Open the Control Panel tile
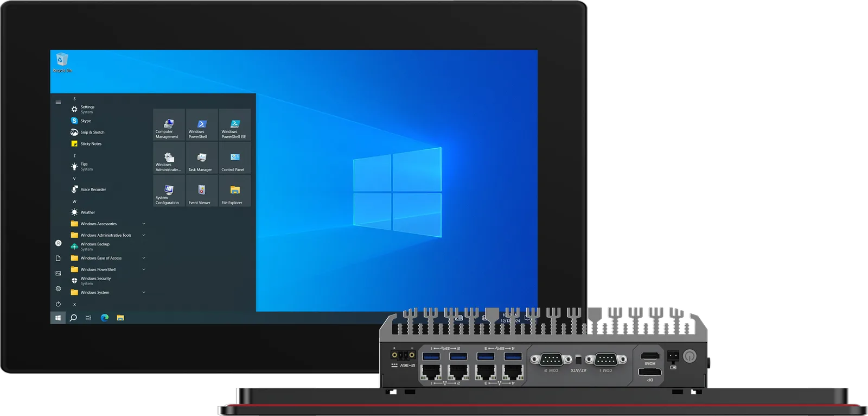The width and height of the screenshot is (868, 416). [235, 158]
